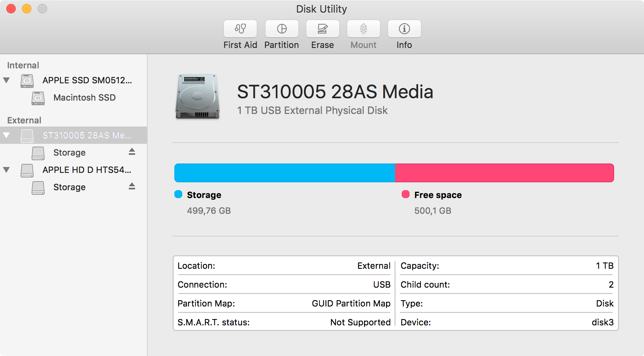Click the Erase toolbar icon
Image resolution: width=644 pixels, height=356 pixels.
(x=322, y=29)
